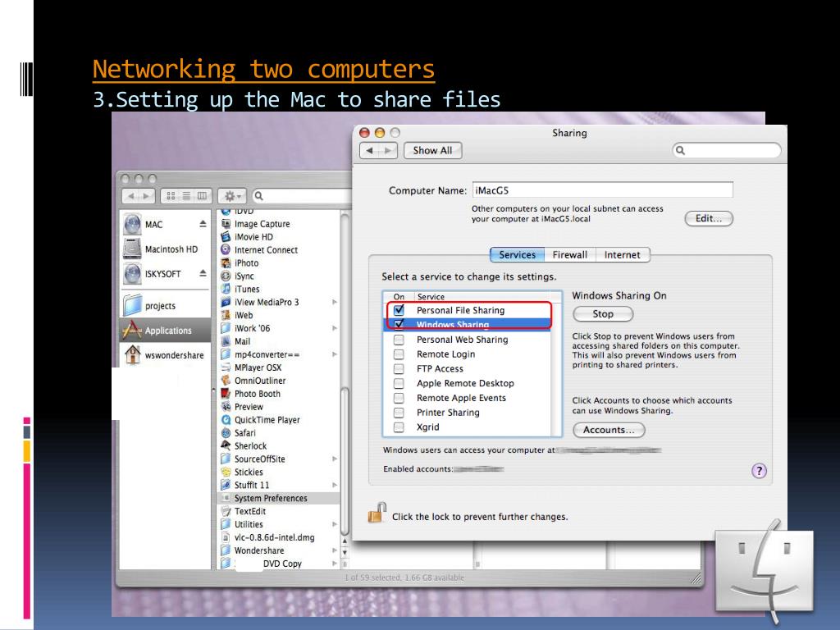
Task: Click the QuickTime Player icon
Action: [x=226, y=420]
